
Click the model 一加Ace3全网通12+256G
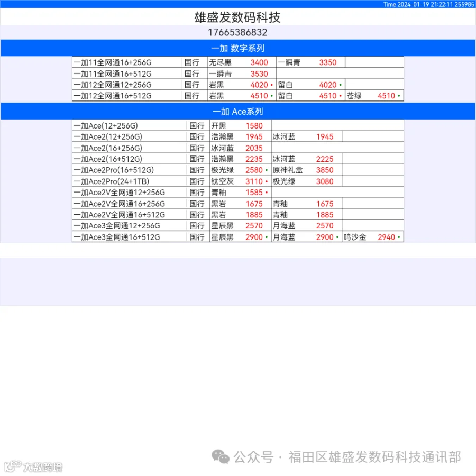point(117,226)
